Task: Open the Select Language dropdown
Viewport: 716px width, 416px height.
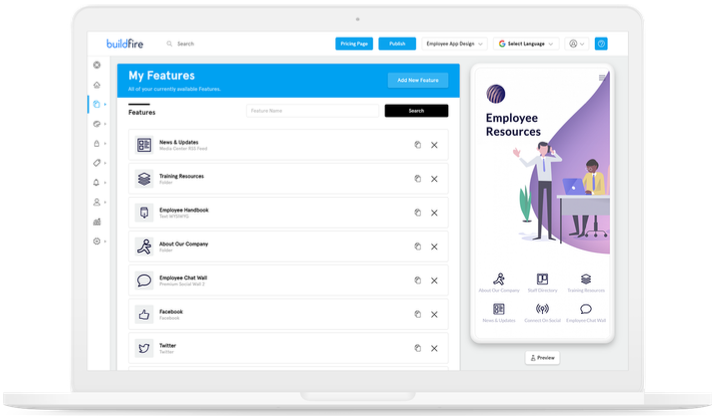Action: [528, 44]
